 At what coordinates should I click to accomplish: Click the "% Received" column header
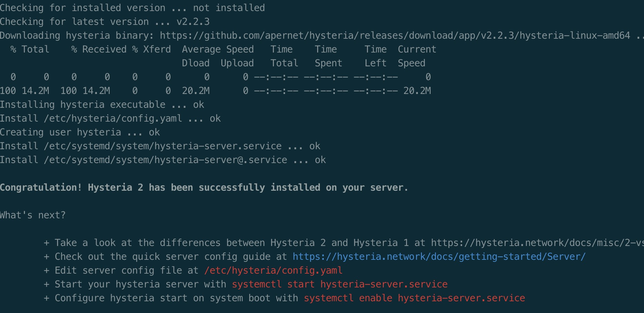99,49
